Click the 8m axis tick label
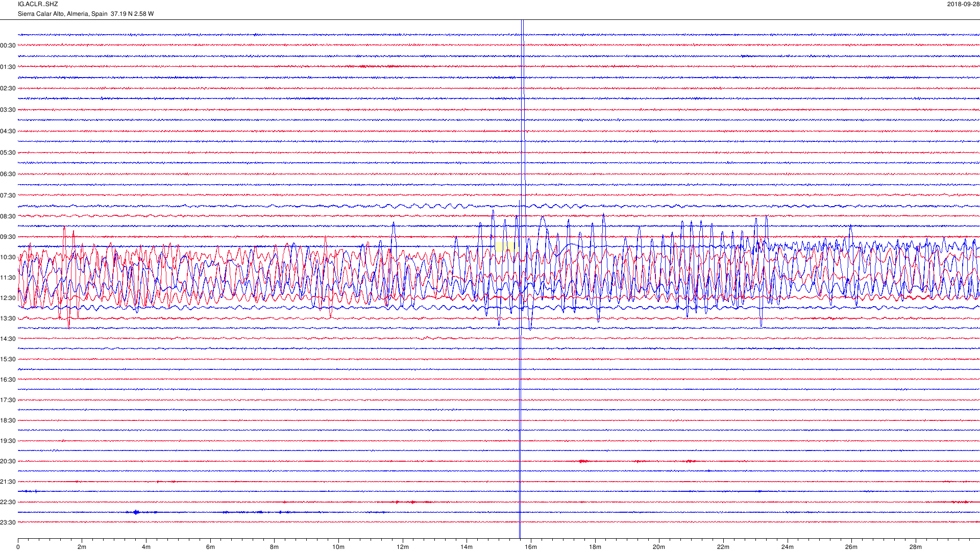The height and width of the screenshot is (551, 980). tap(275, 547)
